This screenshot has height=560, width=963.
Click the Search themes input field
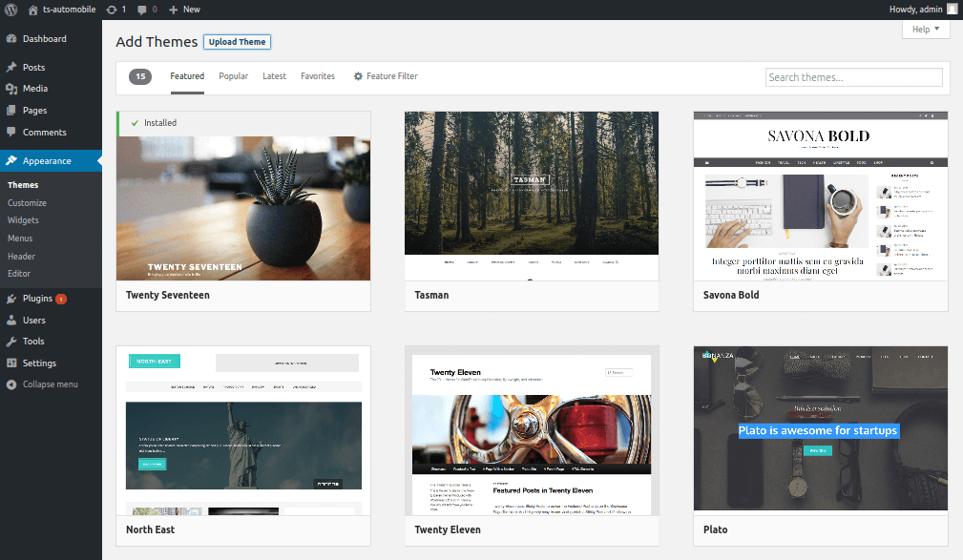853,77
